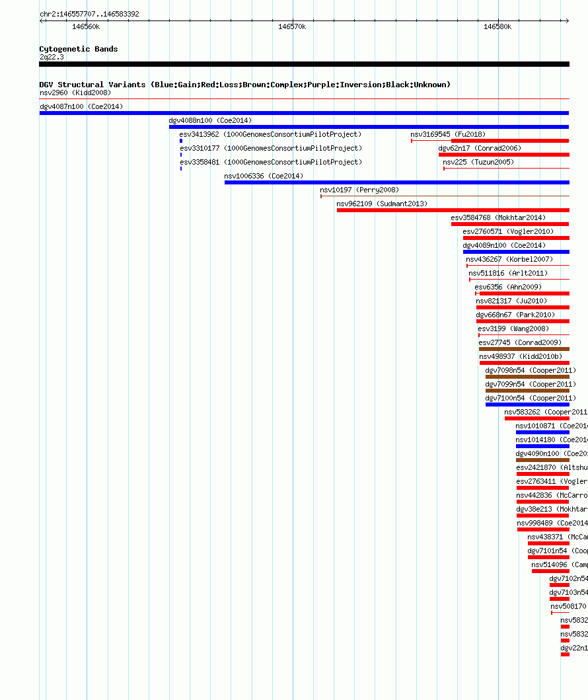Image resolution: width=588 pixels, height=700 pixels.
Task: Click esv3310177 (1000GenomesConsortiumPilotProject) label
Action: click(x=271, y=148)
